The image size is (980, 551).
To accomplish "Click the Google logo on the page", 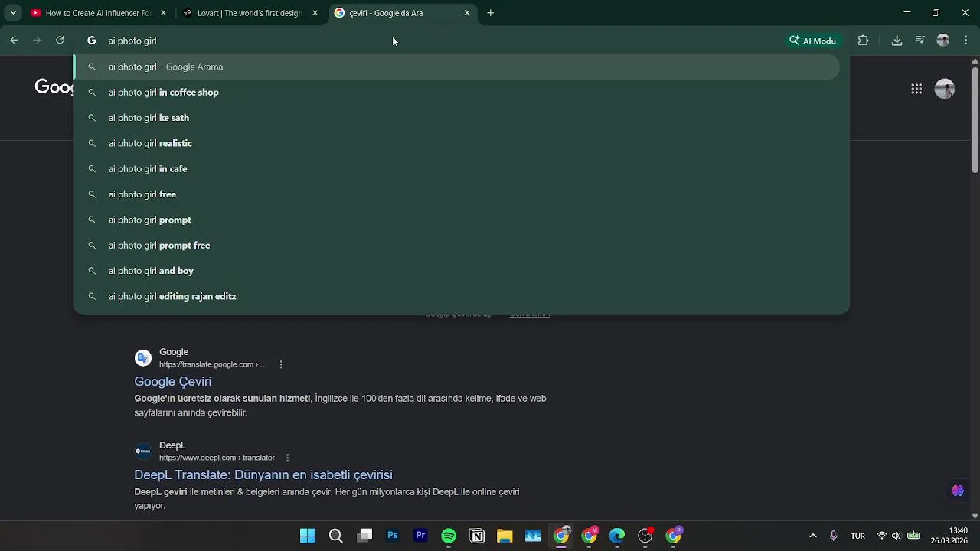I will [x=54, y=87].
